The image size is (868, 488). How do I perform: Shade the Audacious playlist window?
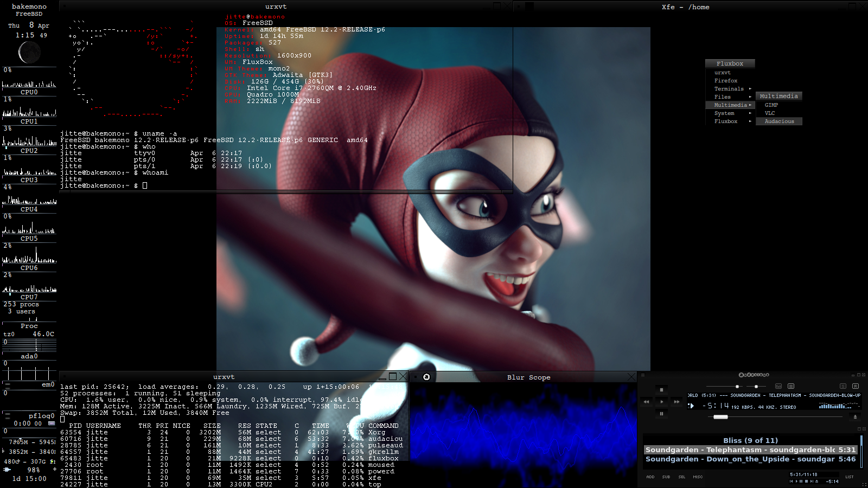click(x=859, y=429)
